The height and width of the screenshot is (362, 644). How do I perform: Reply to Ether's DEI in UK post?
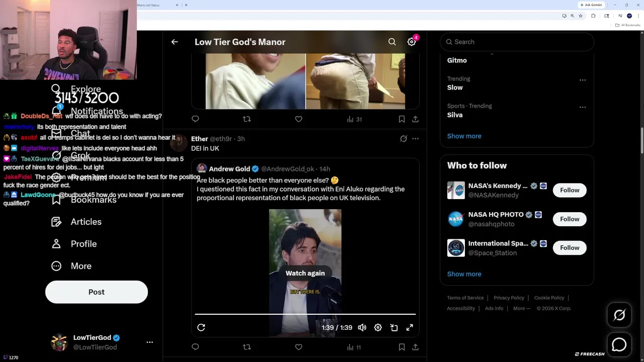pos(195,347)
